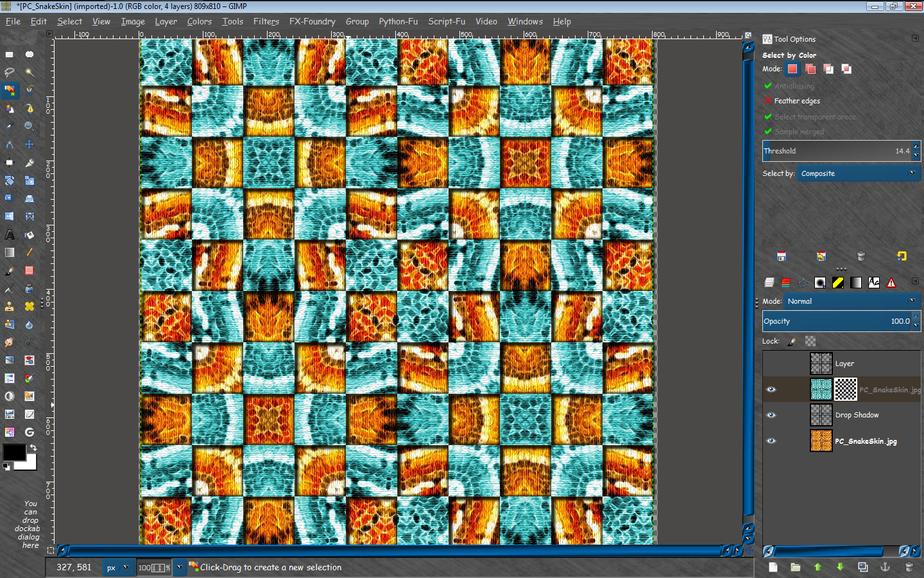Select the Zoom magnifier tool
The image size is (924, 578).
pos(30,127)
